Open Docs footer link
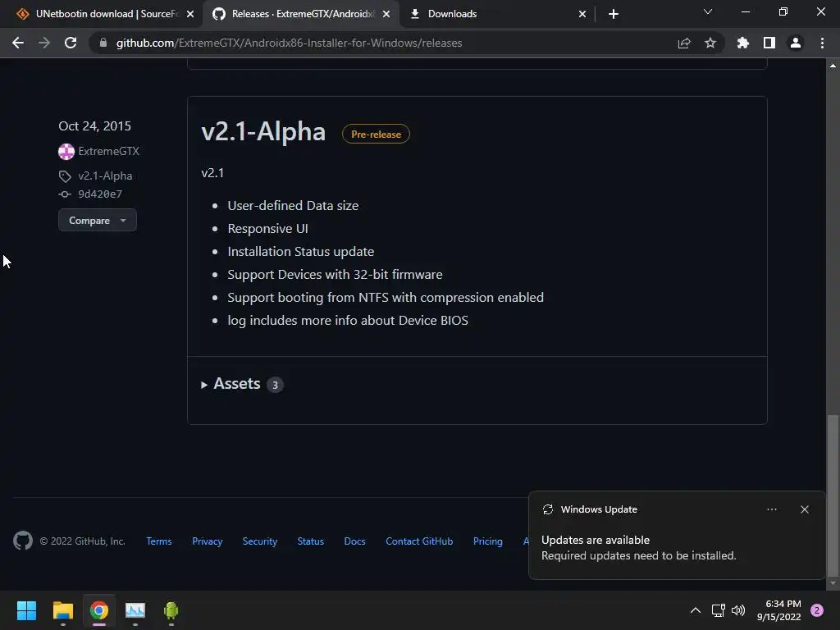The image size is (840, 630). (354, 541)
